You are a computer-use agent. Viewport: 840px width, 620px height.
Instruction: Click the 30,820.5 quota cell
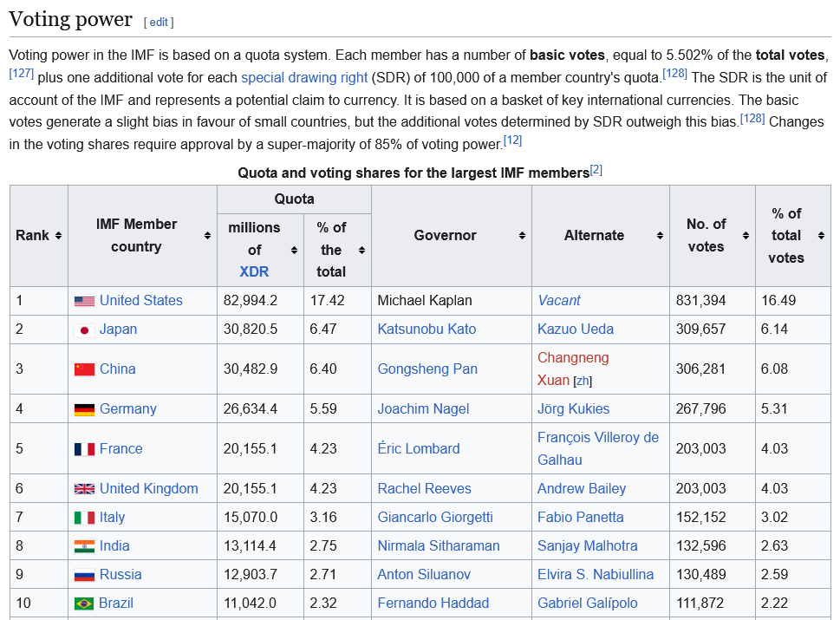(260, 329)
